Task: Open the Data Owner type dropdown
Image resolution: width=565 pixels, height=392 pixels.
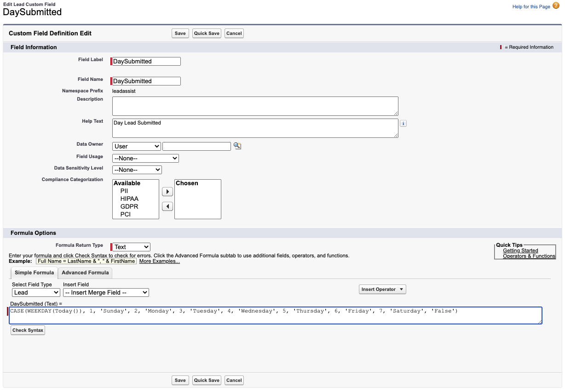Action: [137, 146]
